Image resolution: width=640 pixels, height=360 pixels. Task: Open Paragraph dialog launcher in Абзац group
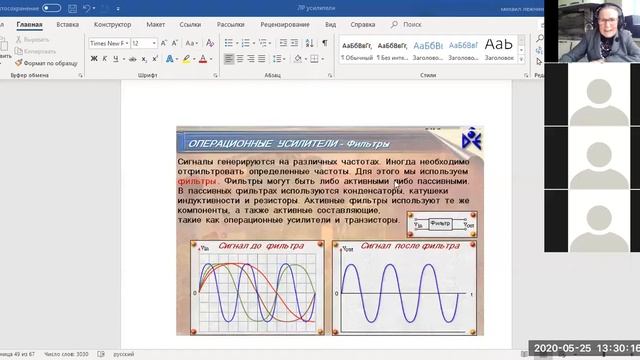pyautogui.click(x=330, y=76)
